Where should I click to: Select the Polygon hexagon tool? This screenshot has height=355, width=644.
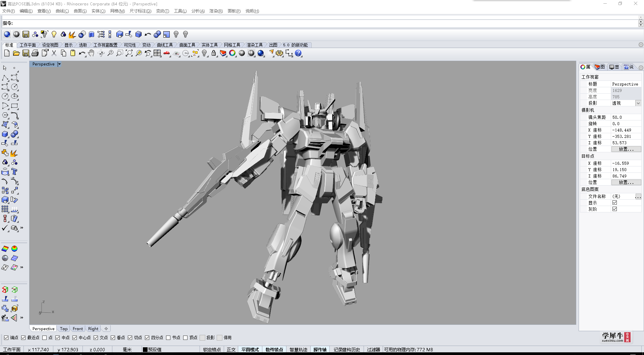(x=5, y=115)
